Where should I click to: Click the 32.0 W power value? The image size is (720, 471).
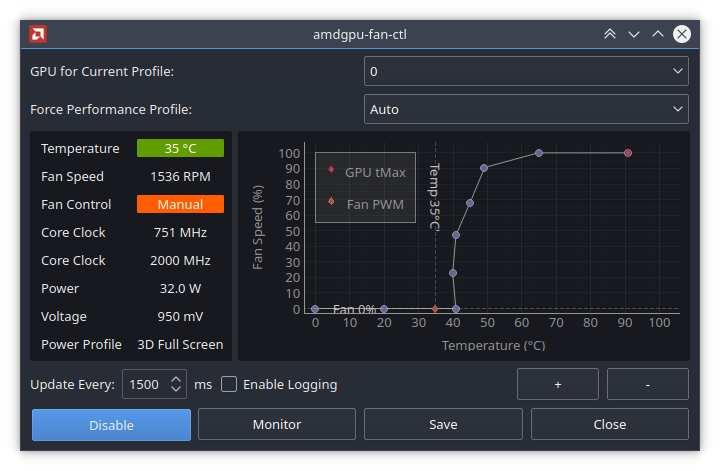pos(180,288)
